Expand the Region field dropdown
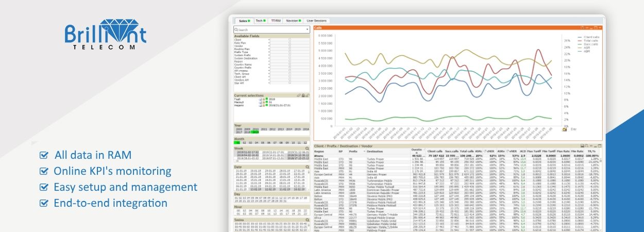644x232 pixels. [x=269, y=61]
